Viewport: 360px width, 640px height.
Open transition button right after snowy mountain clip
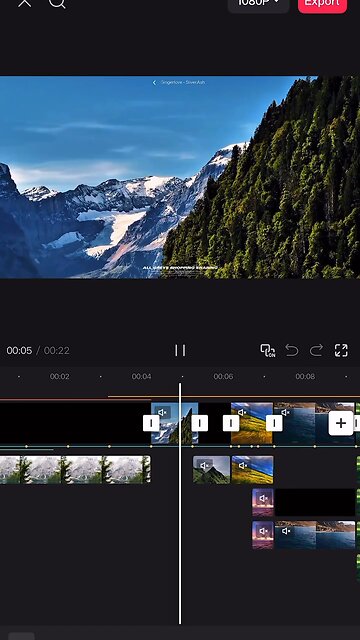(200, 423)
